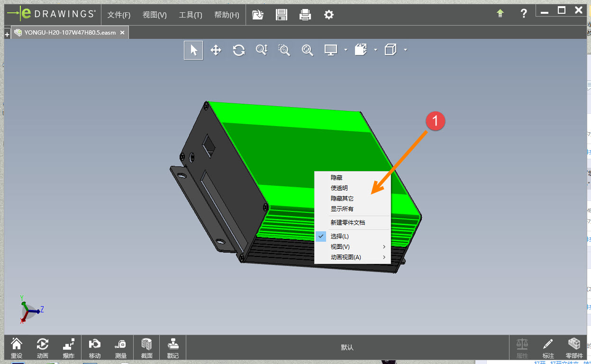
Task: Click 显示所有 to show all parts
Action: pyautogui.click(x=342, y=209)
